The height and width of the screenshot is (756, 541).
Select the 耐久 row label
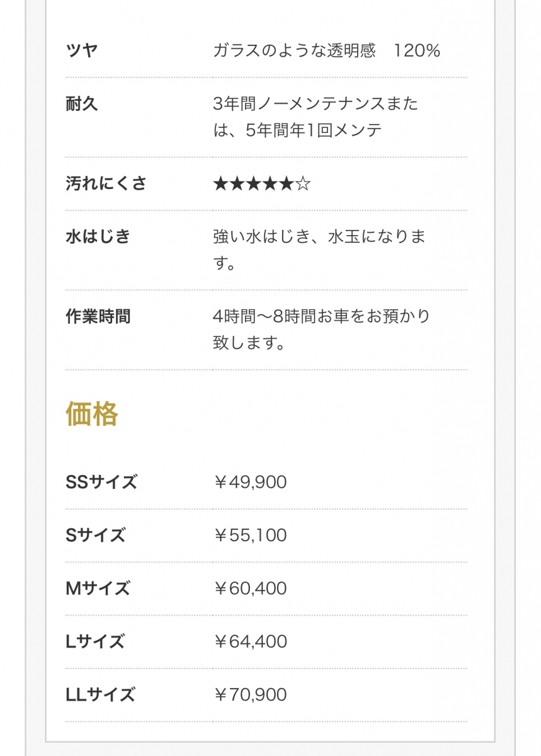(82, 104)
